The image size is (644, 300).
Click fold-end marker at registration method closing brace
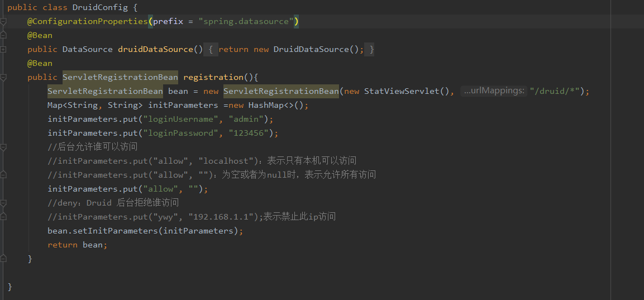(3, 259)
